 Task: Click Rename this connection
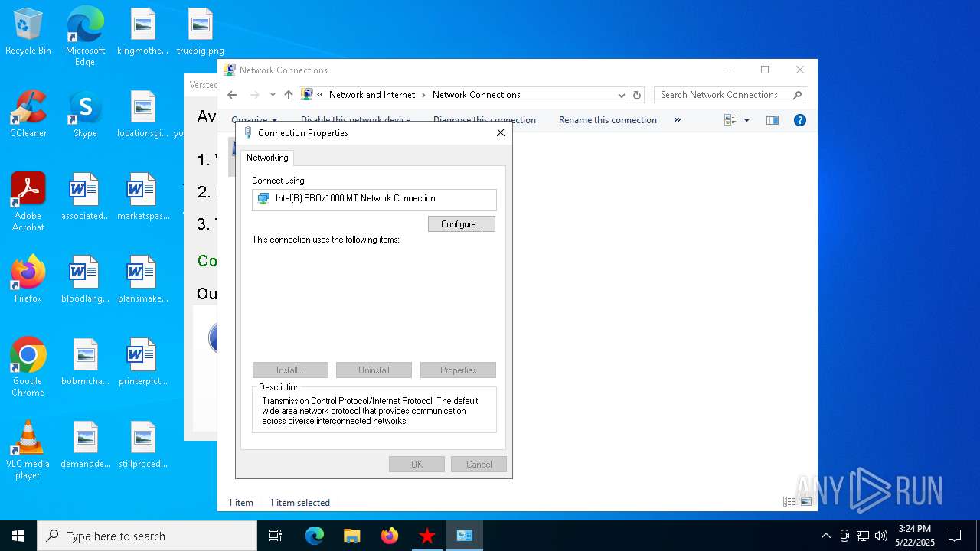pyautogui.click(x=608, y=120)
